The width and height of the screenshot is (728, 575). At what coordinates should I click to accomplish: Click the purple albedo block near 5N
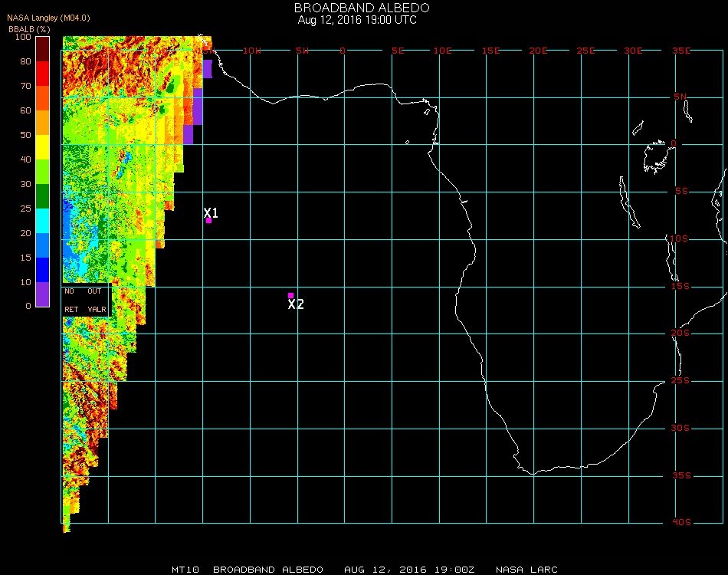point(197,107)
